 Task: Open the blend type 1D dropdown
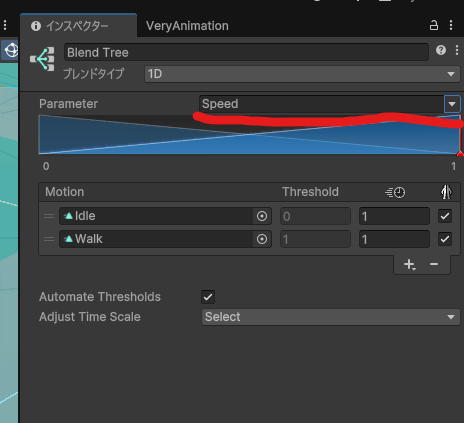[x=302, y=74]
